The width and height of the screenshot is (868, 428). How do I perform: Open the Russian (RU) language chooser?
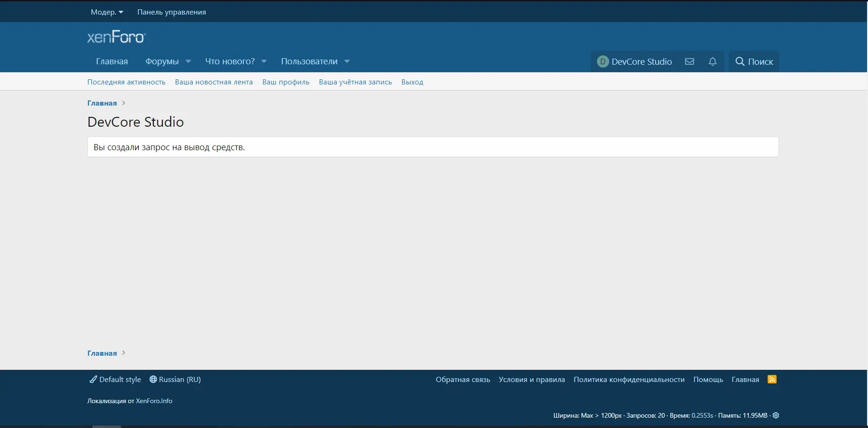pos(175,379)
